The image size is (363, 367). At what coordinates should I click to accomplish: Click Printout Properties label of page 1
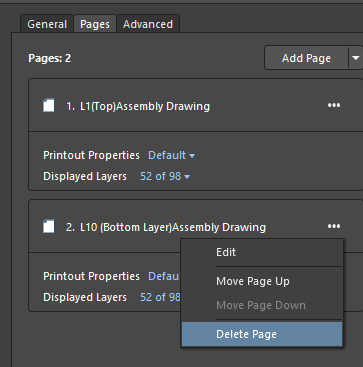pos(91,155)
